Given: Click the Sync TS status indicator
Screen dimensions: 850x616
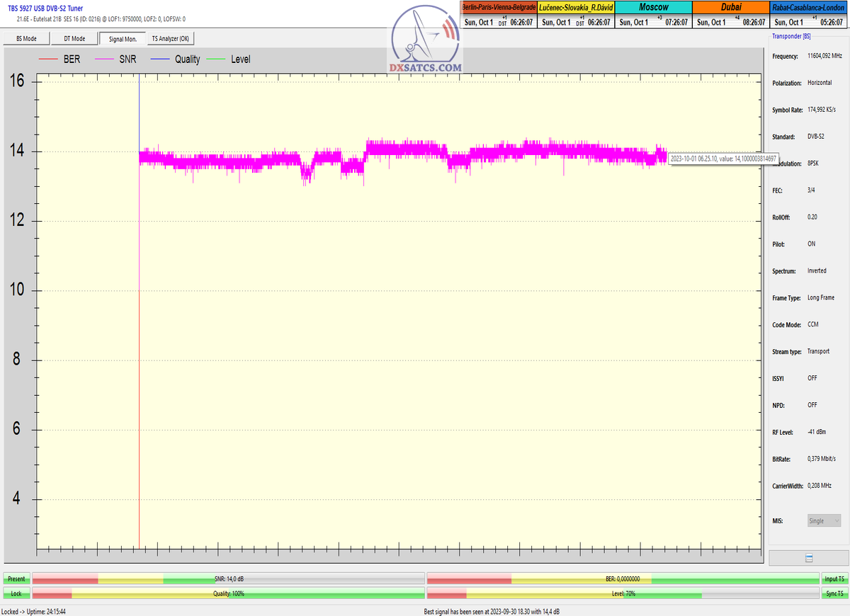Looking at the screenshot, I should [x=834, y=593].
